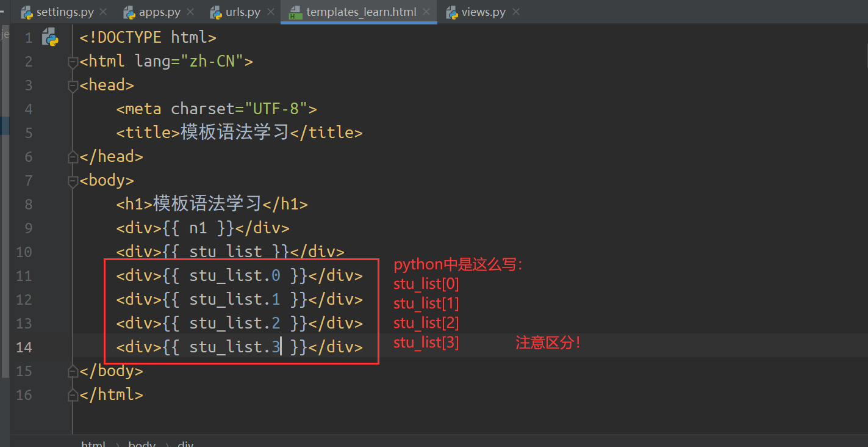Close the views.py tab
This screenshot has height=447, width=868.
click(x=517, y=12)
